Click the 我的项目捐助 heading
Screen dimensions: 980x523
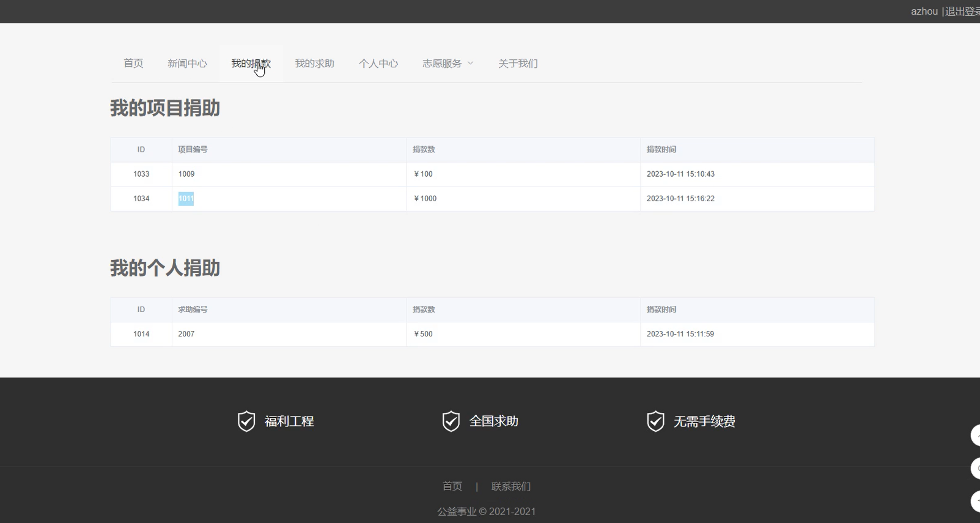165,108
